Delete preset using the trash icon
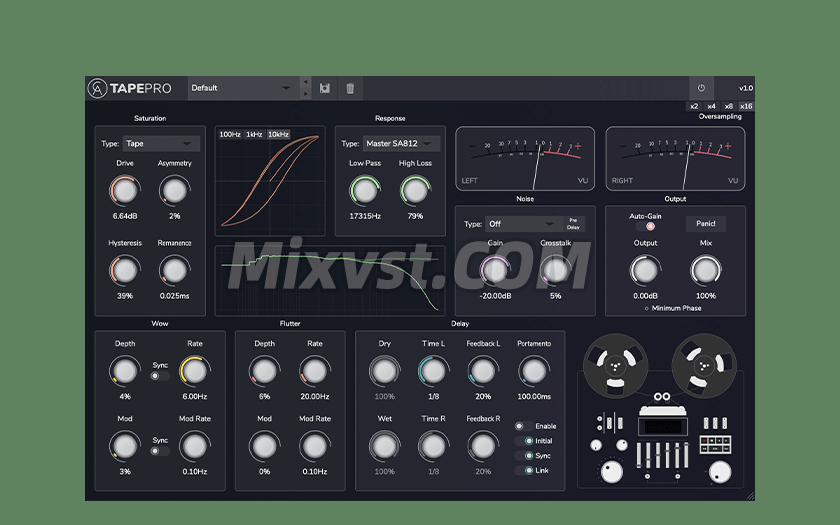The width and height of the screenshot is (840, 525). tap(349, 88)
